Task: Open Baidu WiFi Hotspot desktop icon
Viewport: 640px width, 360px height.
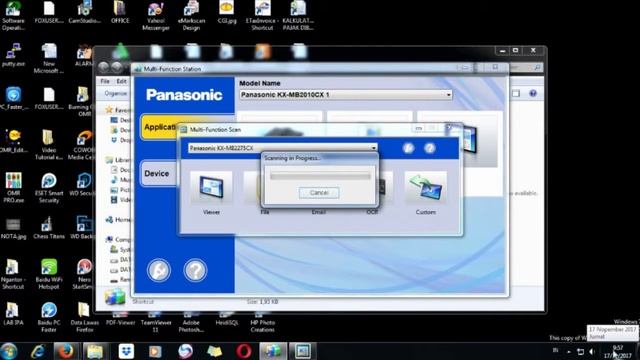Action: (49, 274)
